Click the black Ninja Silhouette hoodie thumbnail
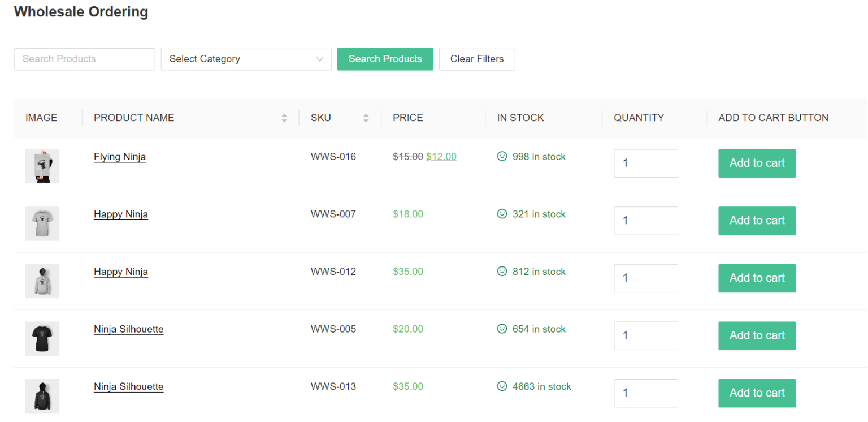This screenshot has width=868, height=422. coord(42,395)
